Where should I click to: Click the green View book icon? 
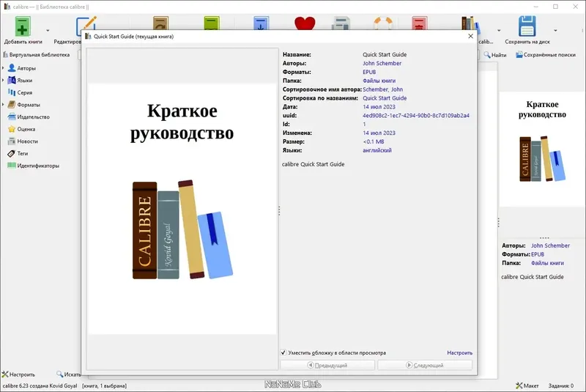point(212,23)
